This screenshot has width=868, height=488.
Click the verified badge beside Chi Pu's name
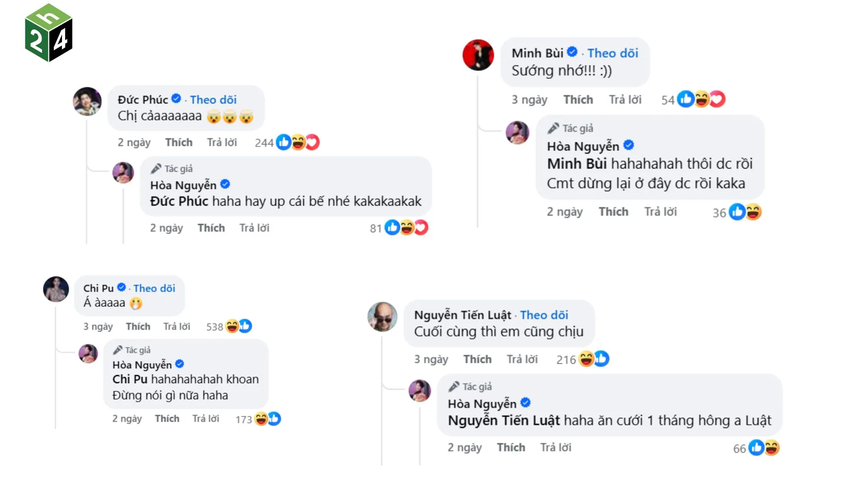[x=121, y=288]
